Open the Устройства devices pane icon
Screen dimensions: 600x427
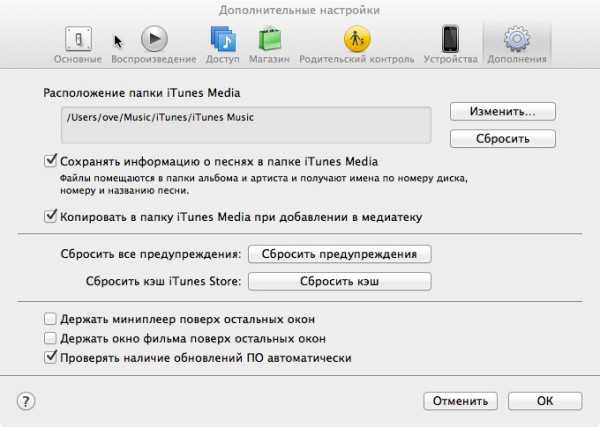tap(450, 39)
